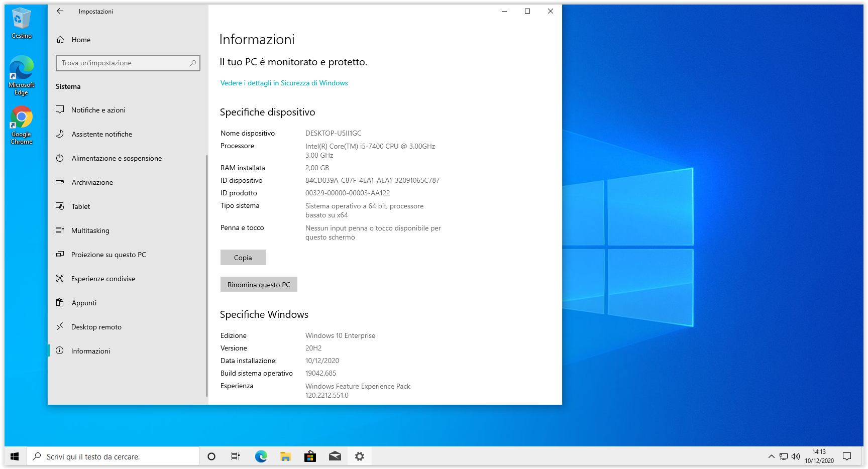Open Assistente notifiche settings
Screen dimensions: 868x469
coord(128,134)
